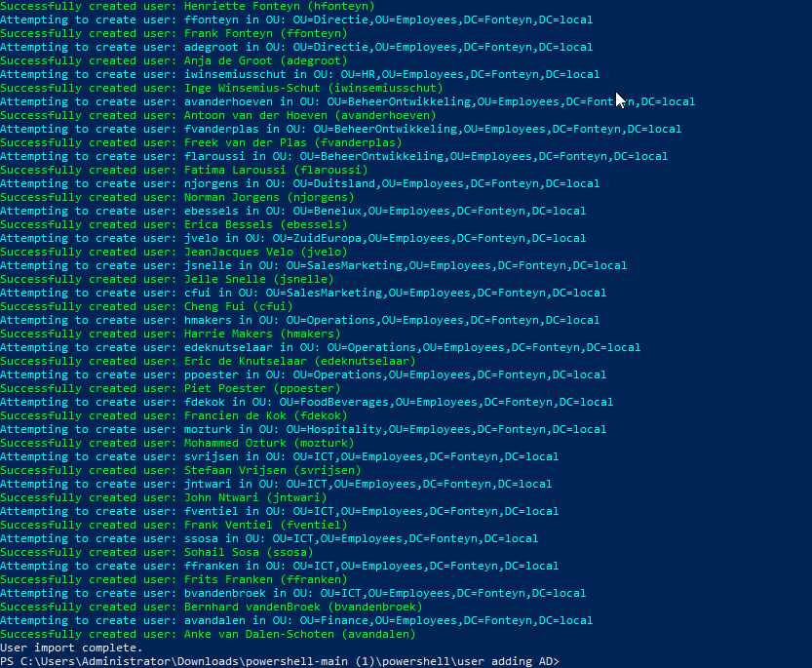Click the 'iwinsemiusschut in OU: OU=HR' line

(299, 74)
